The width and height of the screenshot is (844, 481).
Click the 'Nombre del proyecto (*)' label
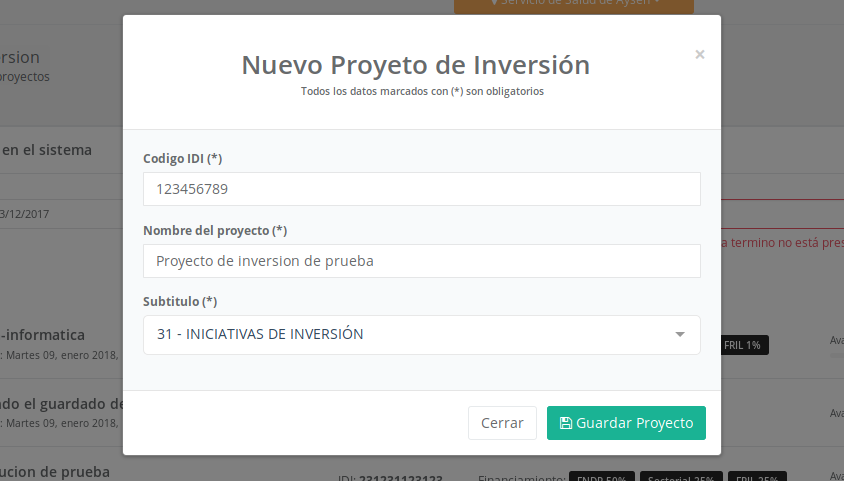[215, 230]
